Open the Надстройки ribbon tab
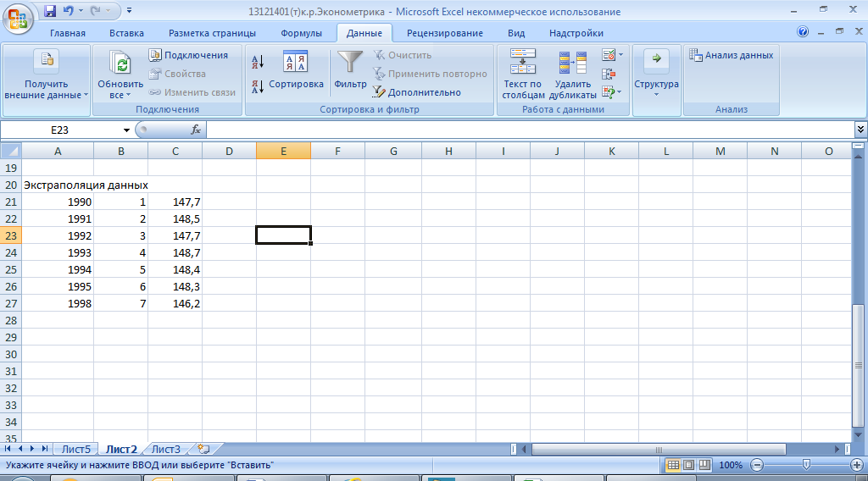 (x=576, y=33)
